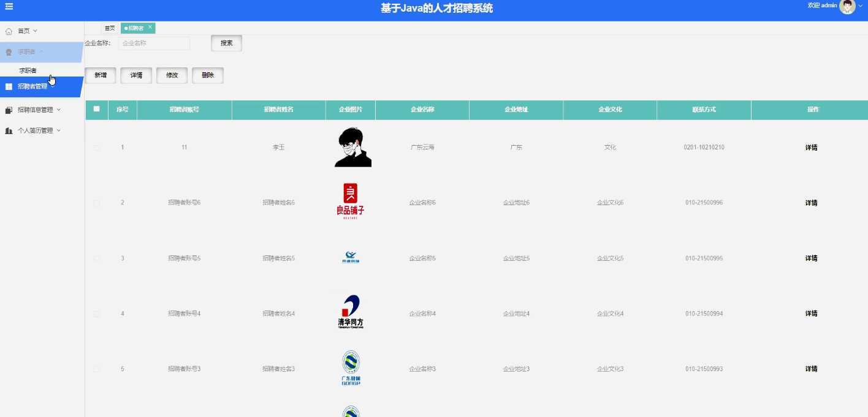The height and width of the screenshot is (417, 868).
Task: Close the 招聘者 tab with the x
Action: click(x=150, y=27)
